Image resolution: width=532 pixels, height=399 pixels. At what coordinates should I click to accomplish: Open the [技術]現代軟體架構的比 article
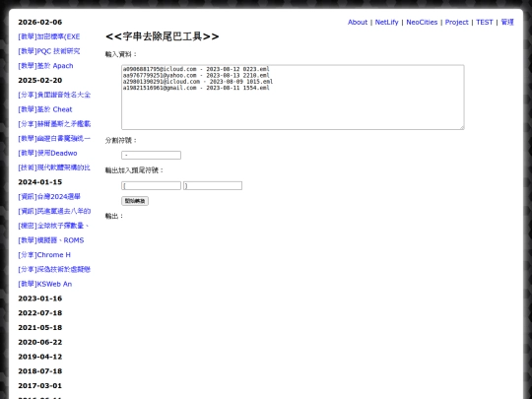tap(54, 167)
